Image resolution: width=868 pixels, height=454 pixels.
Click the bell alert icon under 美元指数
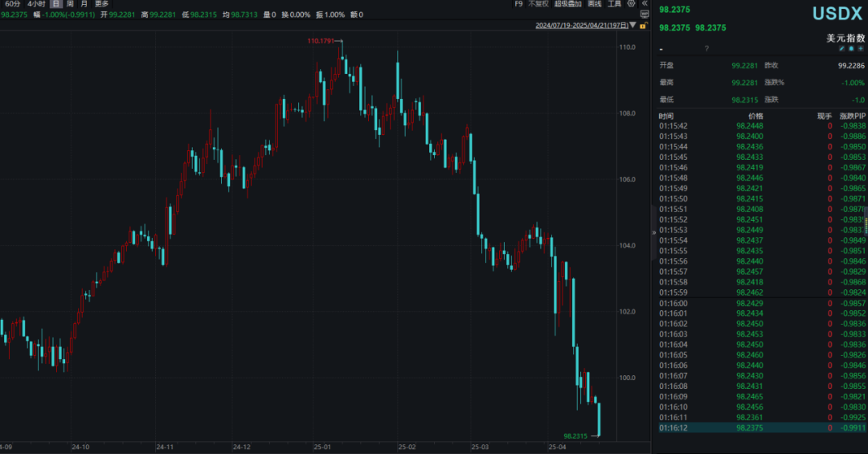click(851, 49)
